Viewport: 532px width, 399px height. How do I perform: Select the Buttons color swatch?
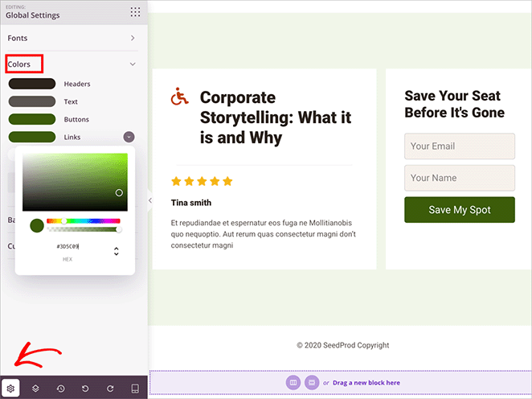point(31,119)
